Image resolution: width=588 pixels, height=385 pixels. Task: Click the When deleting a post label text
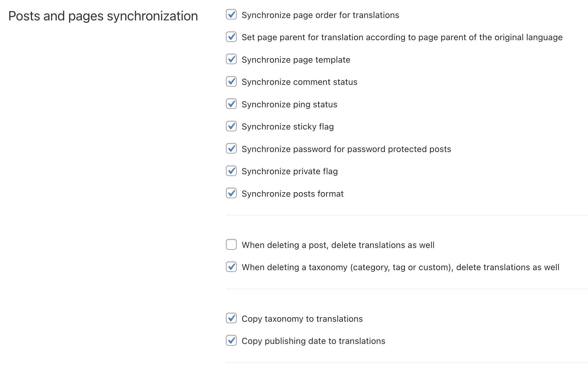click(x=338, y=245)
